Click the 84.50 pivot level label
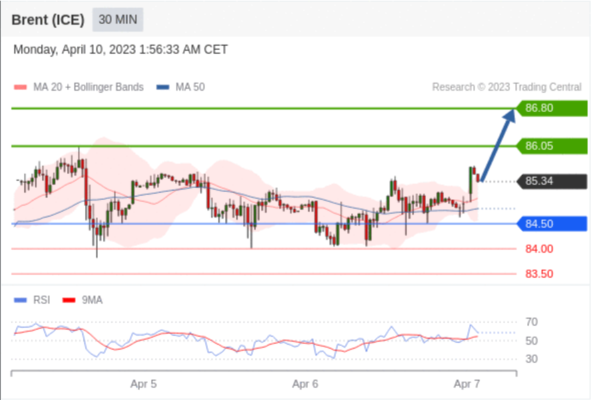The image size is (593, 400). [552, 224]
